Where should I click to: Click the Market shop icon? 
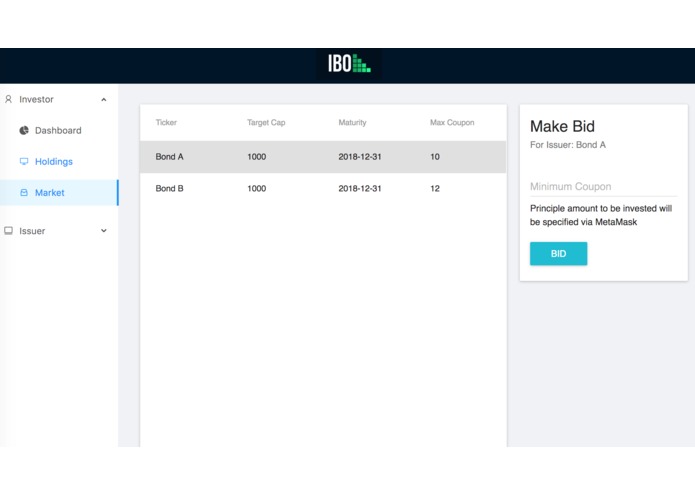(x=24, y=192)
